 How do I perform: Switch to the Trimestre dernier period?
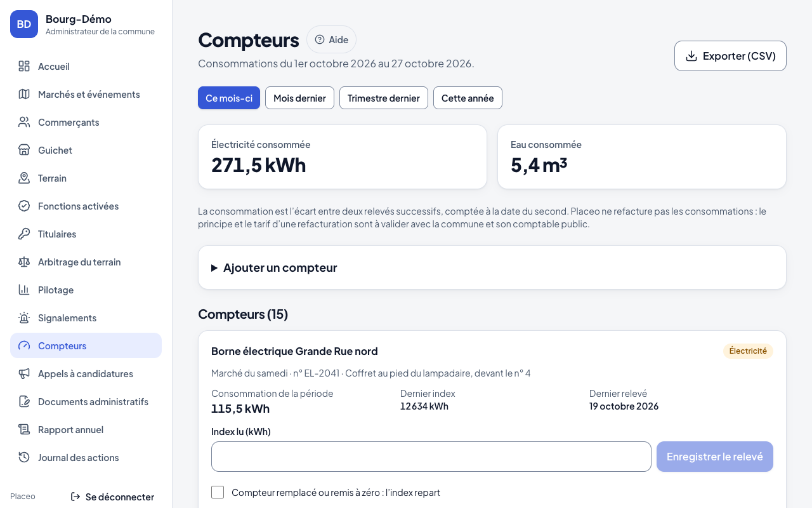coord(384,98)
